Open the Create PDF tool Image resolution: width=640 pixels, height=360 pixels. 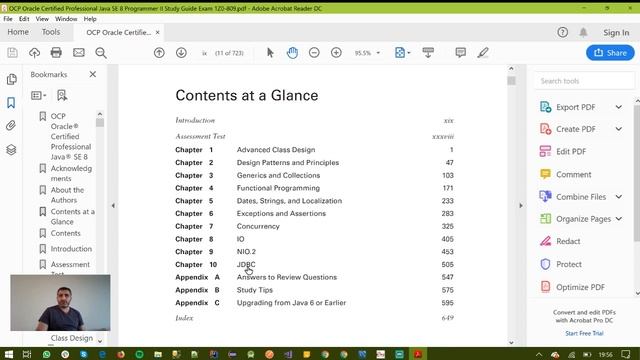pyautogui.click(x=576, y=129)
